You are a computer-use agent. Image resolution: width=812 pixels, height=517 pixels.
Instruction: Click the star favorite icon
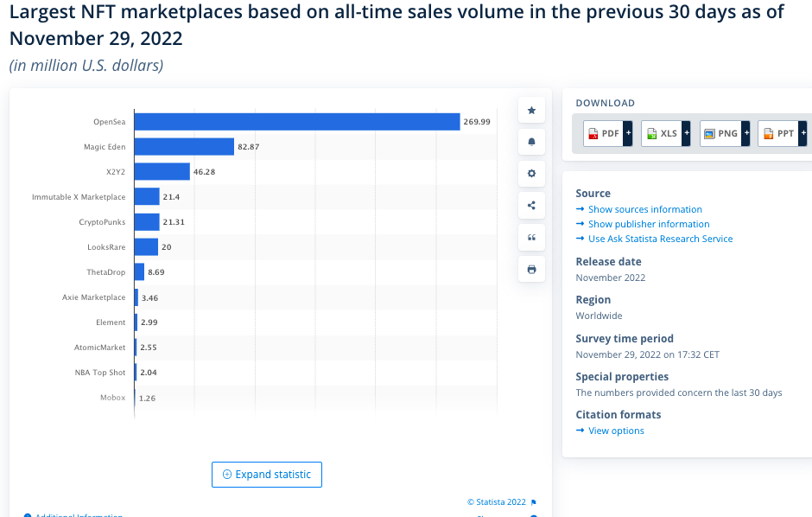[x=531, y=110]
